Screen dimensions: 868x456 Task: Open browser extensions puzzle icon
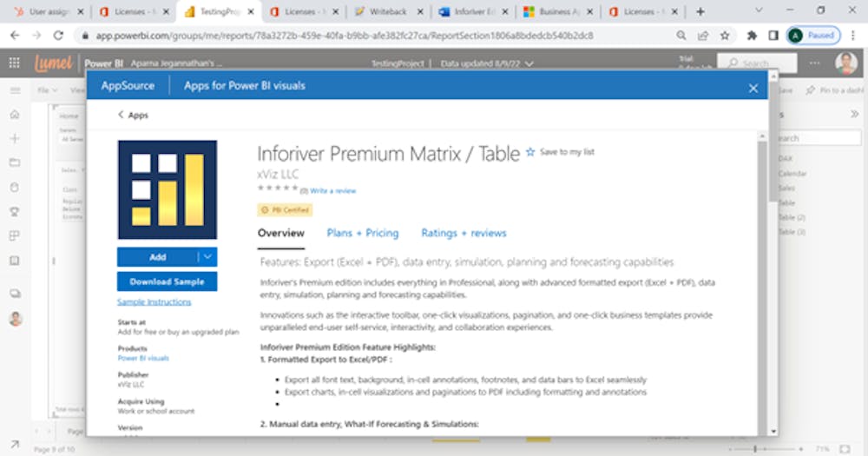click(752, 36)
